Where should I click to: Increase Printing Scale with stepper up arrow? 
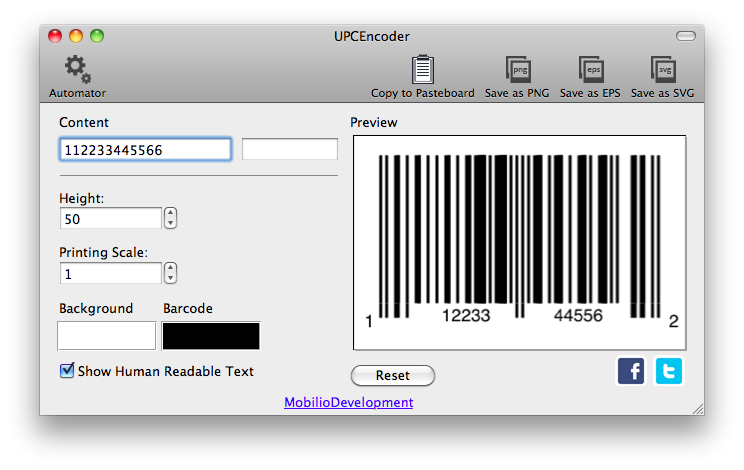tap(170, 268)
